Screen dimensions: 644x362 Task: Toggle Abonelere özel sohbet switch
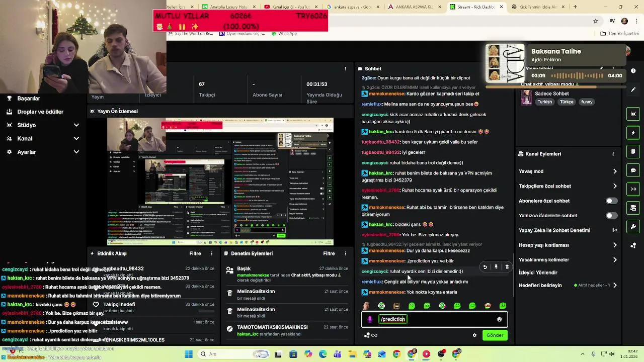611,201
